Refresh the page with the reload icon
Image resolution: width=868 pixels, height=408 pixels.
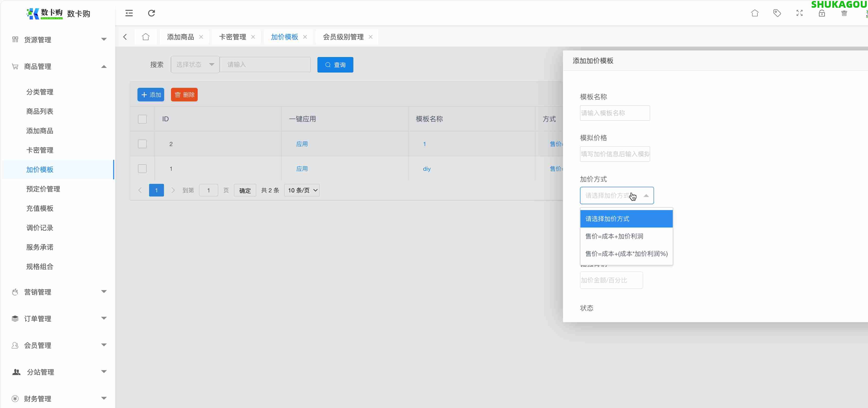coord(151,13)
